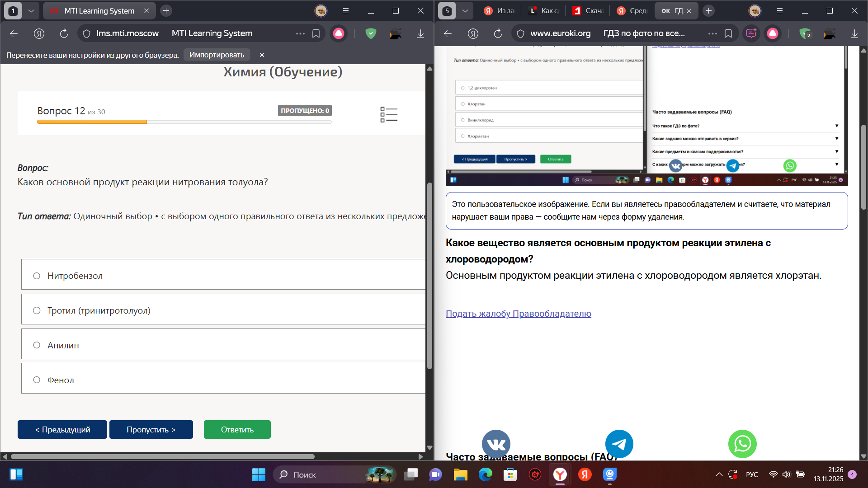Screen dimensions: 868x488
Task: Open the volume control in system tray
Action: point(787,474)
